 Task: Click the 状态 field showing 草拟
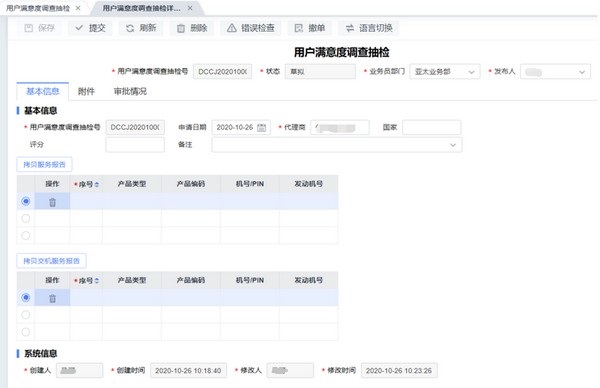(320, 72)
